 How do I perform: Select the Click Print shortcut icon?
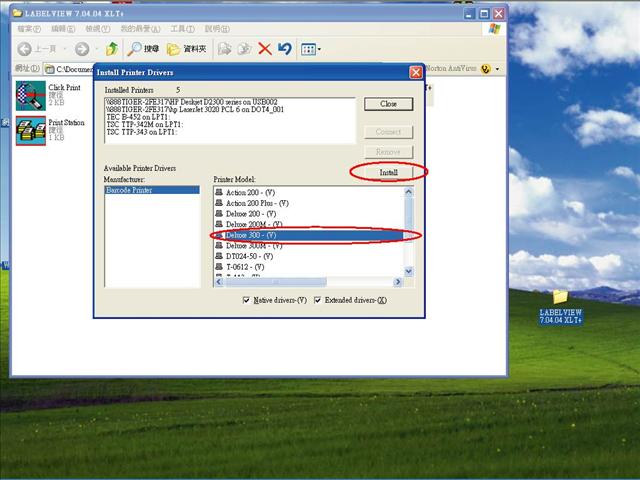[x=31, y=96]
